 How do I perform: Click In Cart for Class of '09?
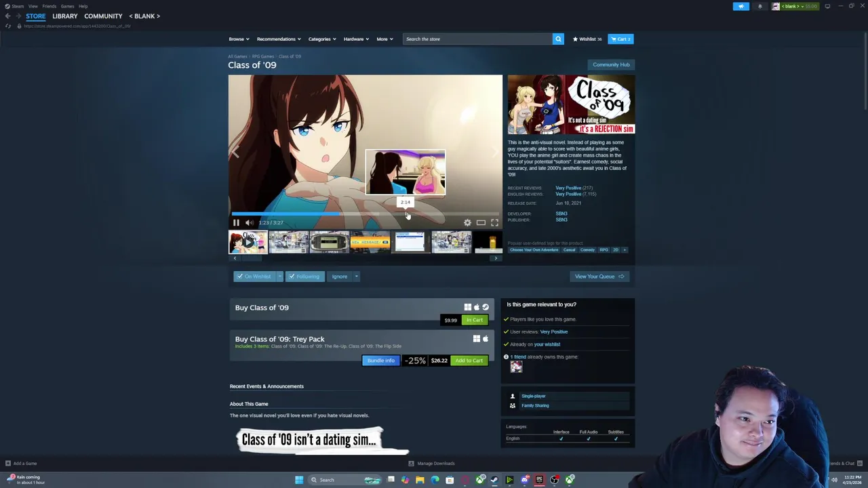tap(475, 320)
